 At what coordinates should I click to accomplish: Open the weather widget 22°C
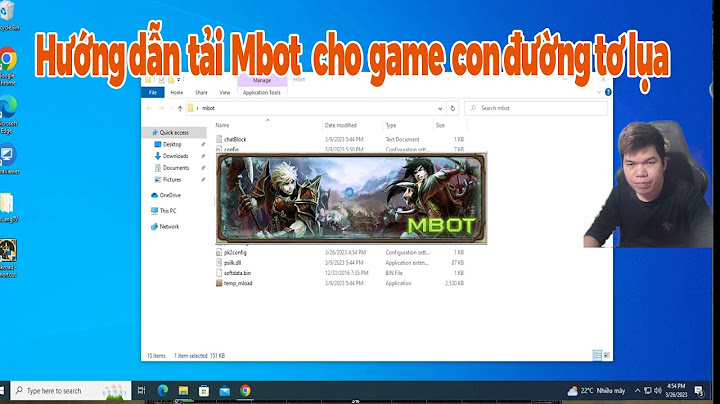(x=596, y=391)
